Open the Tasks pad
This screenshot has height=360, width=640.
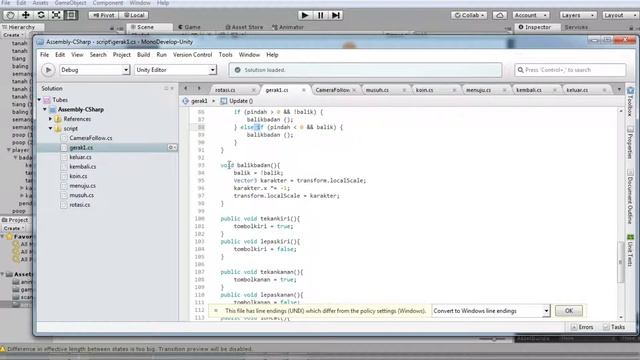[x=614, y=327]
